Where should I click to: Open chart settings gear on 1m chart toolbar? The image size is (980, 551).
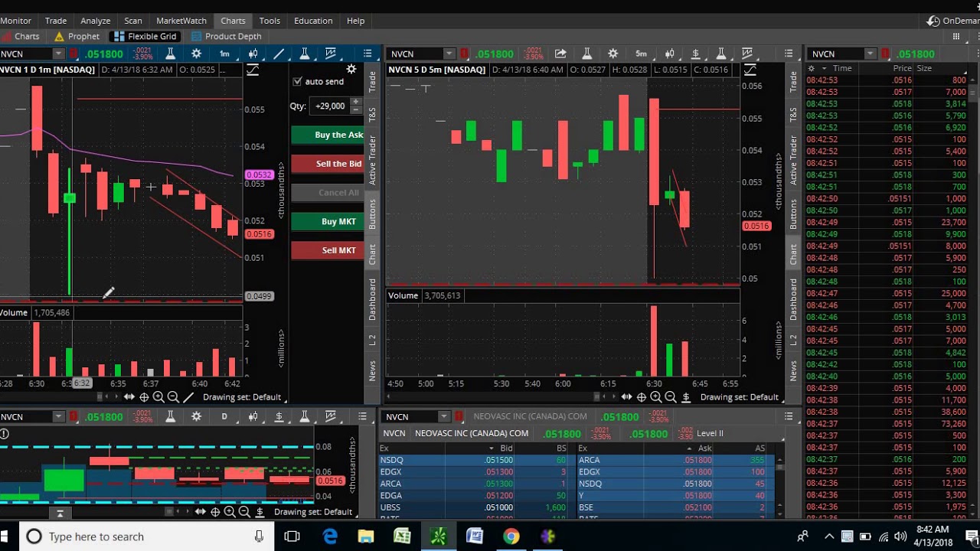[197, 54]
